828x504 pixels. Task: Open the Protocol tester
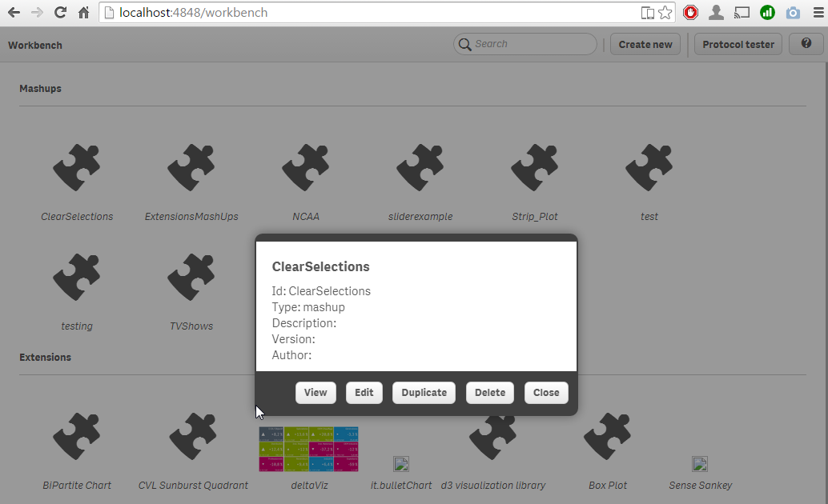738,44
